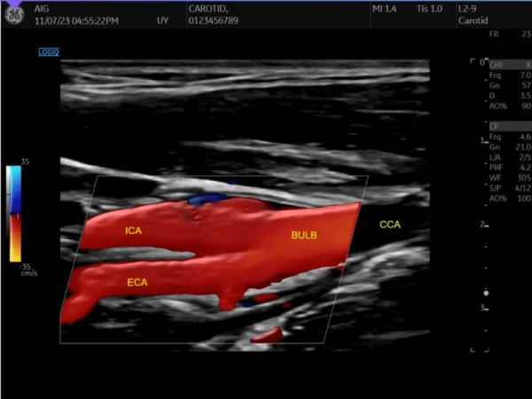Click the 0 depth scale marker
This screenshot has width=532, height=399.
pyautogui.click(x=481, y=64)
